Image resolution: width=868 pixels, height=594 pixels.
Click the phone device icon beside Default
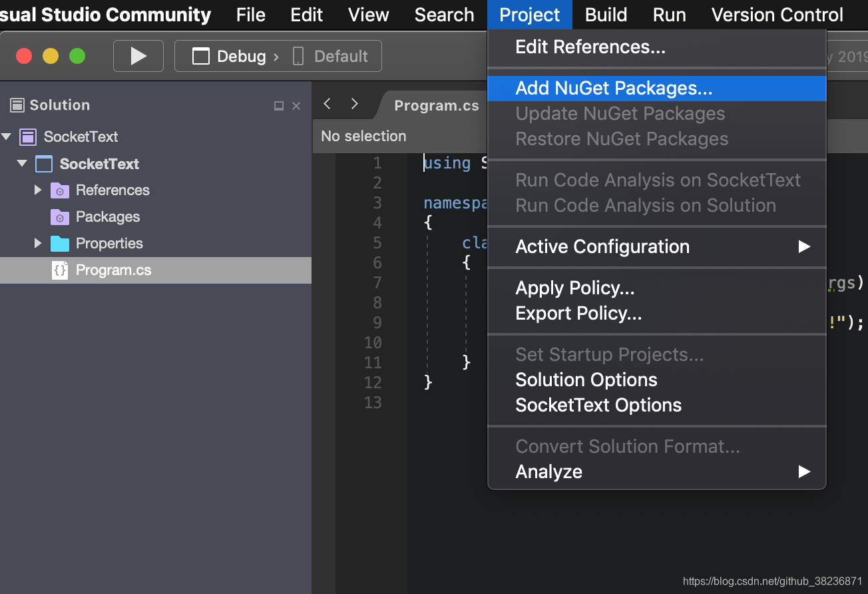298,57
